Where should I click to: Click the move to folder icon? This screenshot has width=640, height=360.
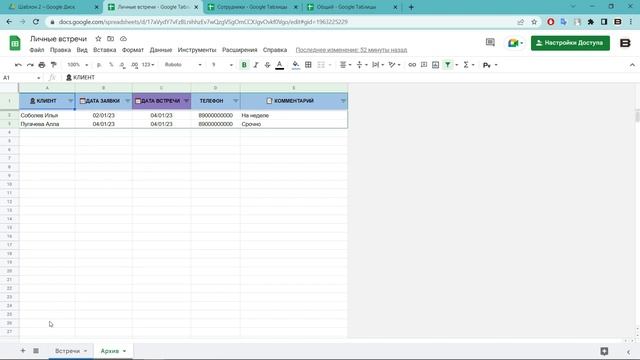coord(111,39)
